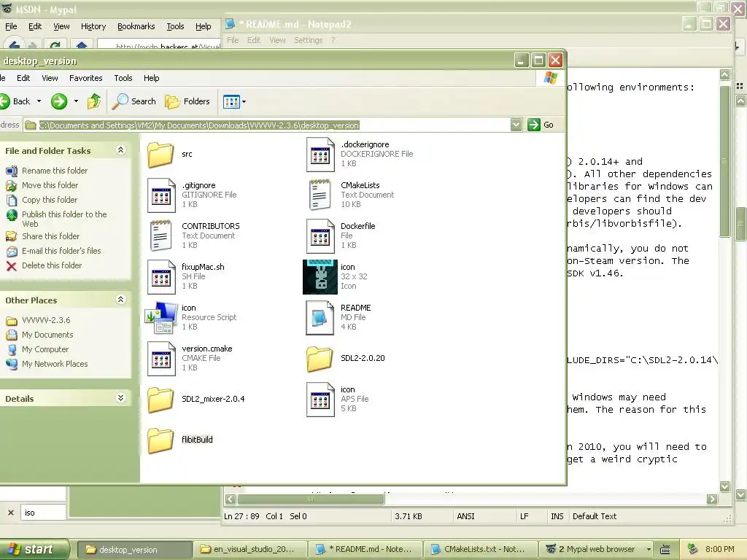Viewport: 747px width, 560px height.
Task: Go up one folder level
Action: (x=94, y=101)
